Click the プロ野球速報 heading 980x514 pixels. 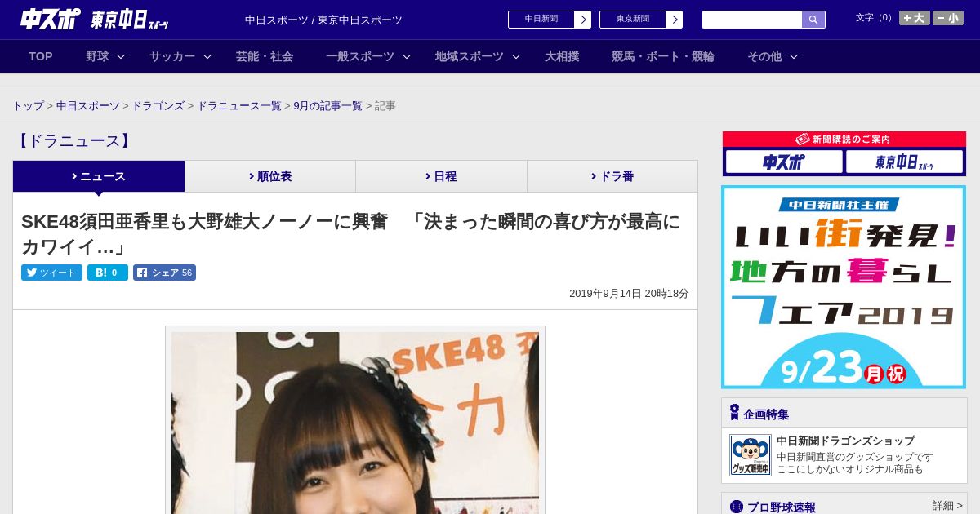click(782, 507)
